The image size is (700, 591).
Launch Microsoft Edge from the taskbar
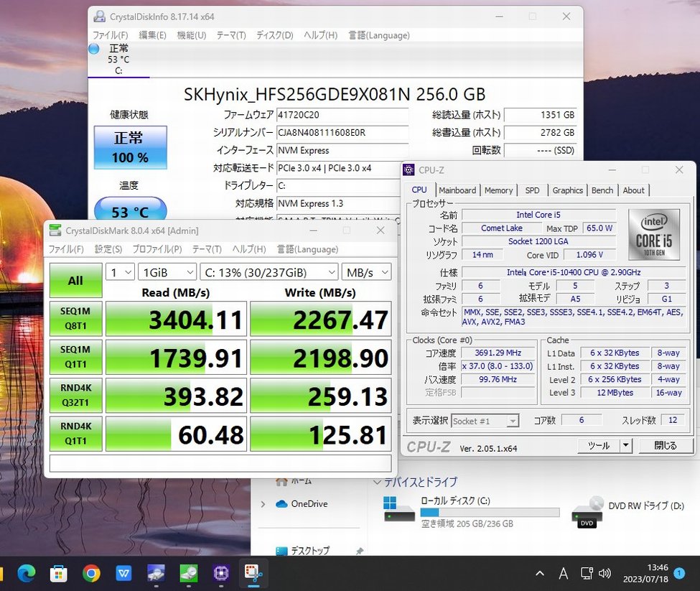[26, 574]
